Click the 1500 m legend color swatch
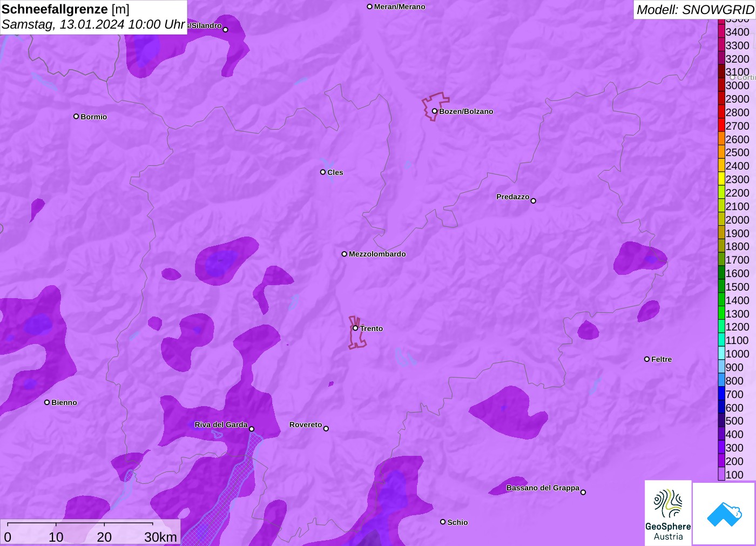The width and height of the screenshot is (756, 546). pyautogui.click(x=721, y=286)
